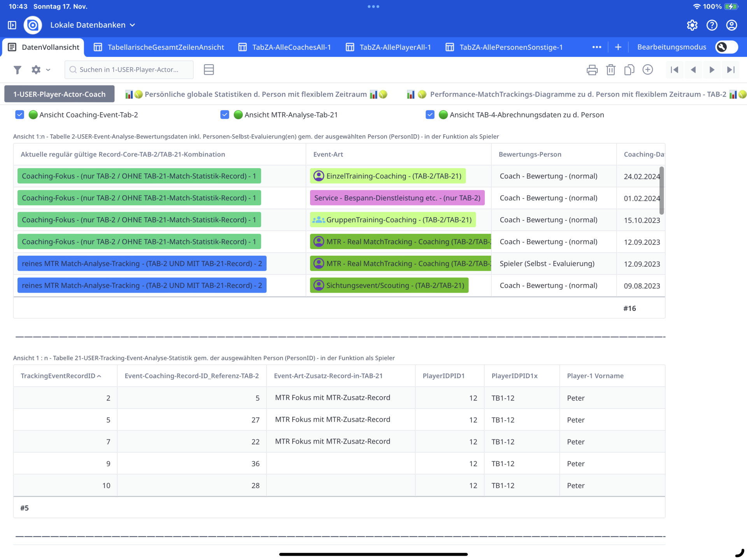Viewport: 747px width, 560px height.
Task: Toggle the sidebar panel icon
Action: (x=12, y=25)
